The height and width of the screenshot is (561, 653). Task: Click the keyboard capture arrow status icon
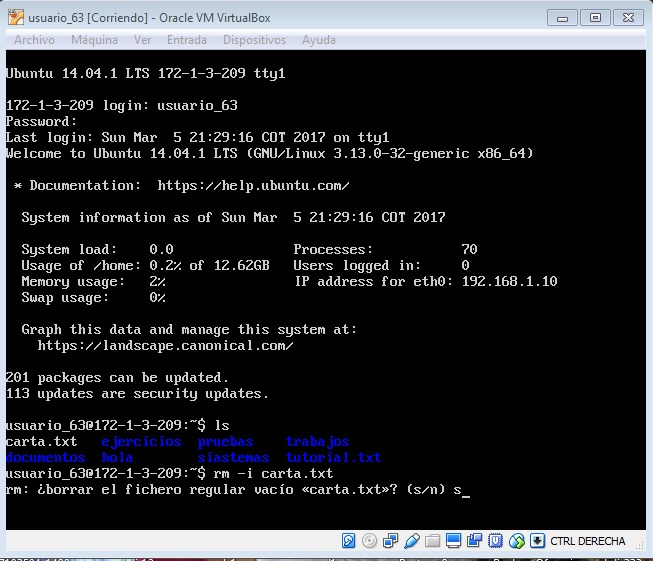click(x=537, y=541)
